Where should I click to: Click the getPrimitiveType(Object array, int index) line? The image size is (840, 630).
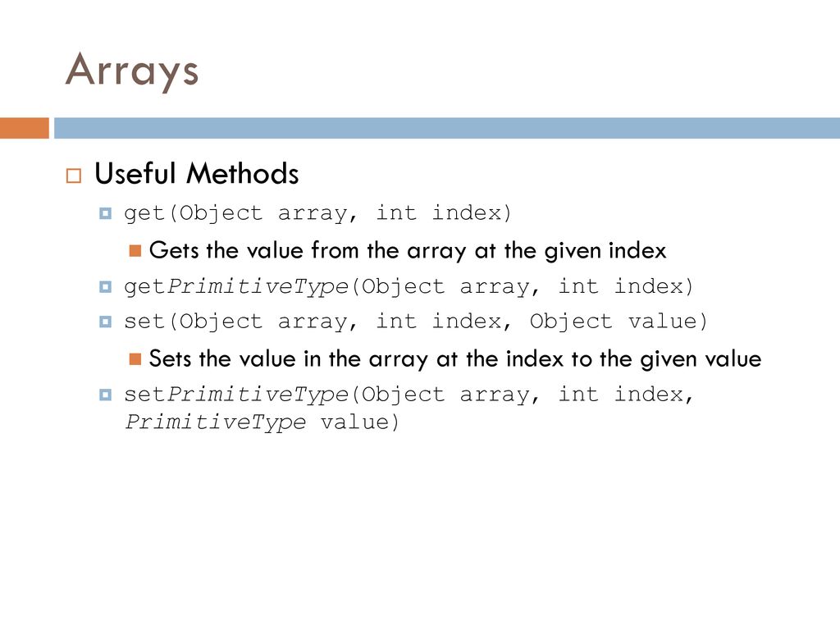409,287
